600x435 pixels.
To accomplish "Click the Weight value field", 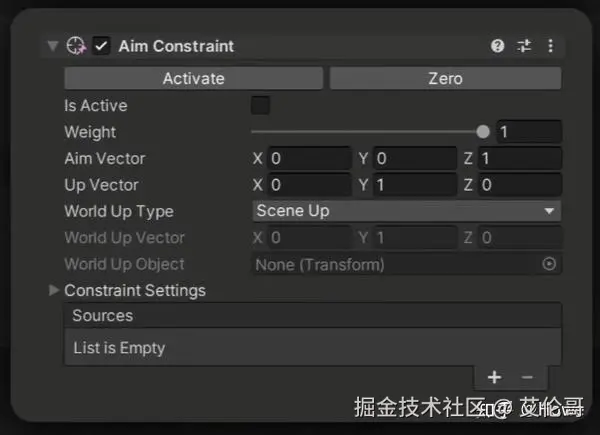I will click(529, 132).
